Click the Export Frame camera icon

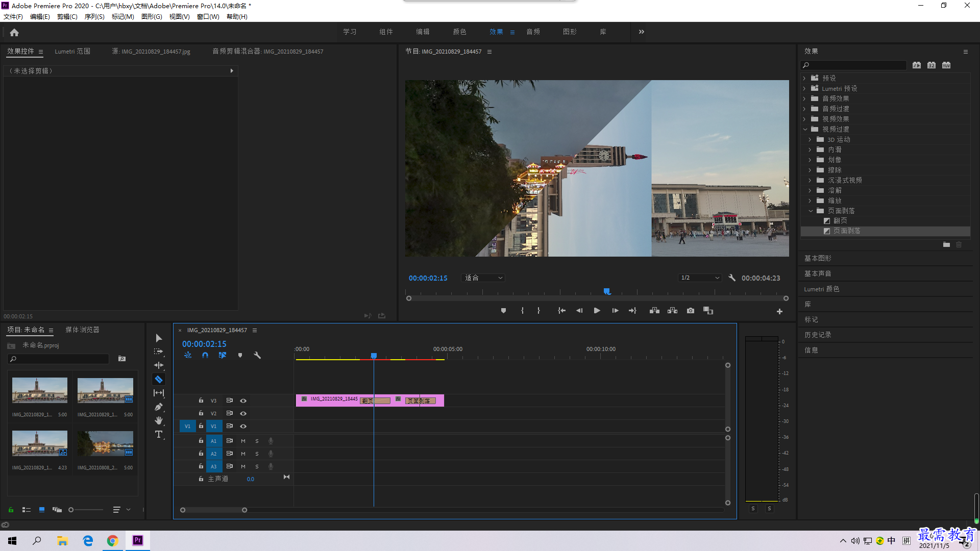tap(691, 311)
